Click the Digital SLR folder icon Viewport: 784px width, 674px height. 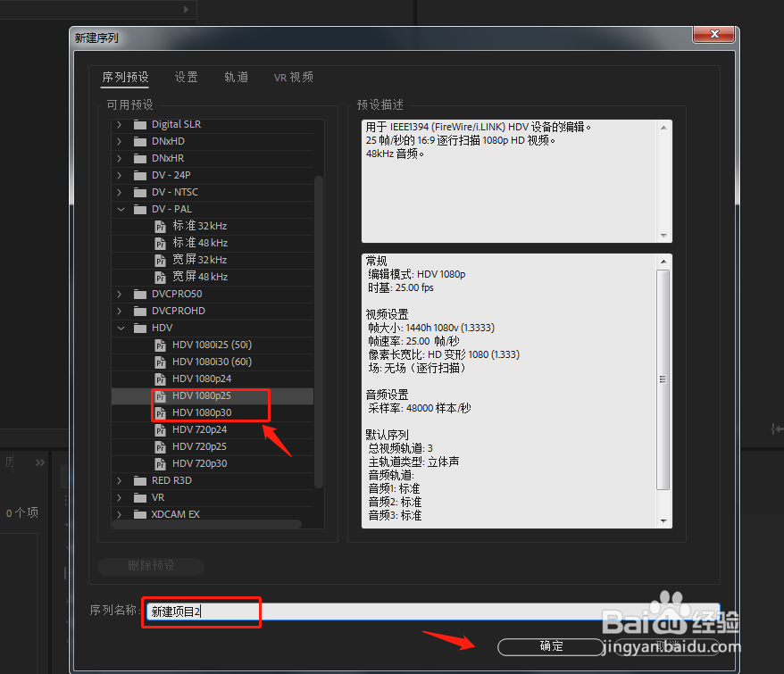(139, 124)
